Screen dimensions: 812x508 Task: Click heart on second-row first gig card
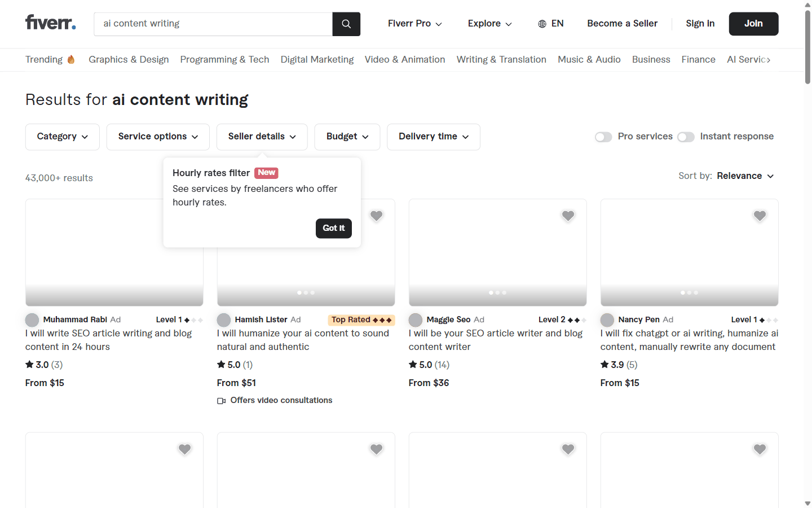(184, 449)
